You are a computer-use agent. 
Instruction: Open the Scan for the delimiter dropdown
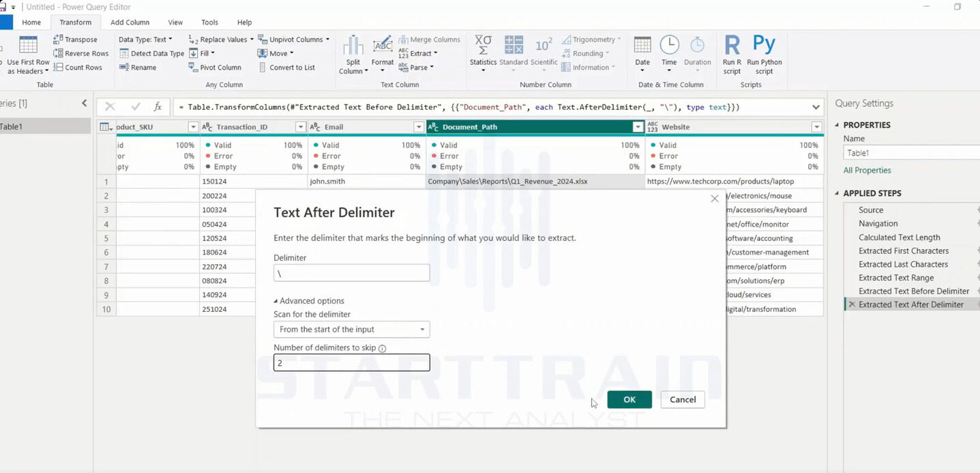click(352, 330)
